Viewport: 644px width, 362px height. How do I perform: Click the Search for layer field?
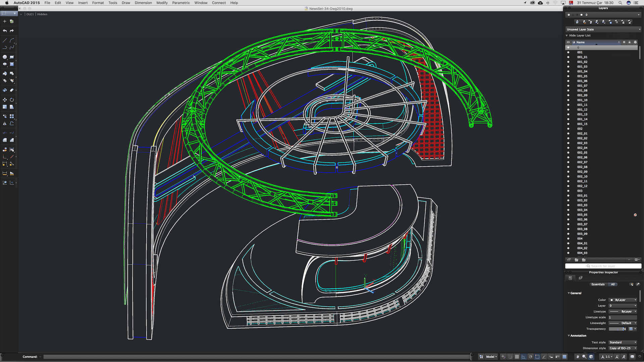(603, 266)
